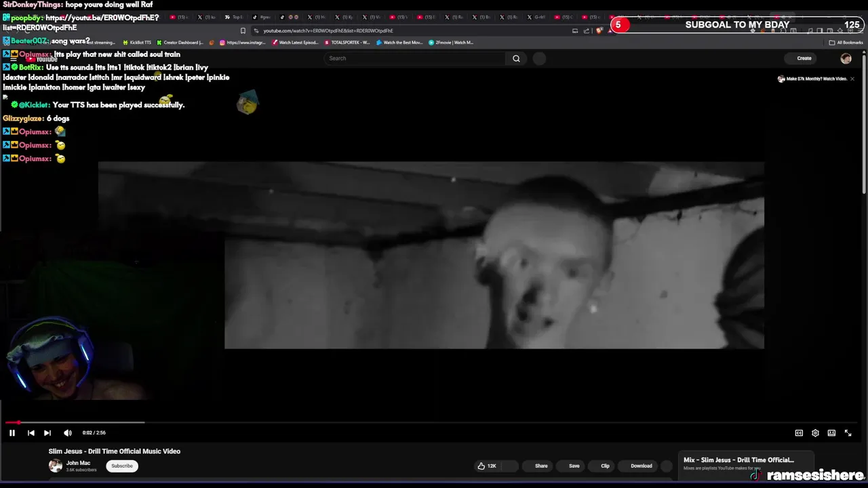The image size is (868, 488).
Task: Open the All Bookmarks folder
Action: click(x=846, y=42)
